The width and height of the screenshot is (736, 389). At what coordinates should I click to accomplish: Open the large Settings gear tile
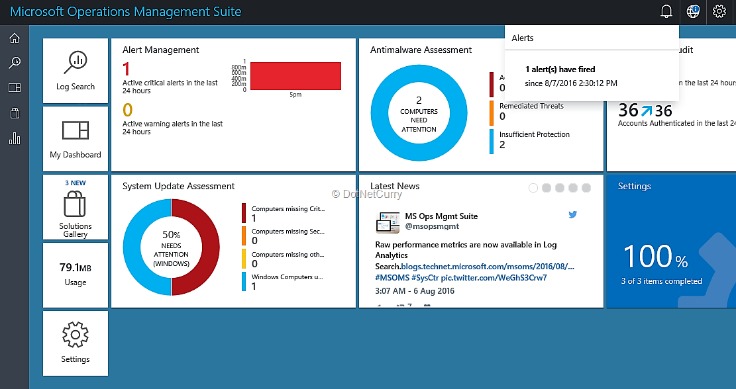[76, 343]
